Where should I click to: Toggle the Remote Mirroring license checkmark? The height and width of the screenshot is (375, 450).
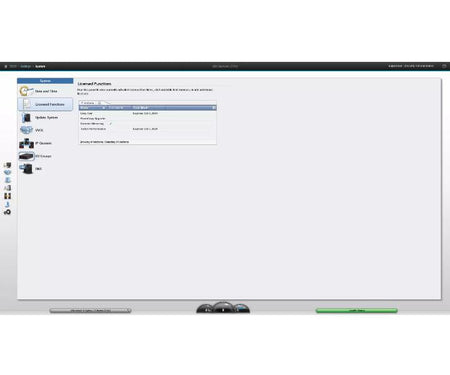click(x=111, y=124)
